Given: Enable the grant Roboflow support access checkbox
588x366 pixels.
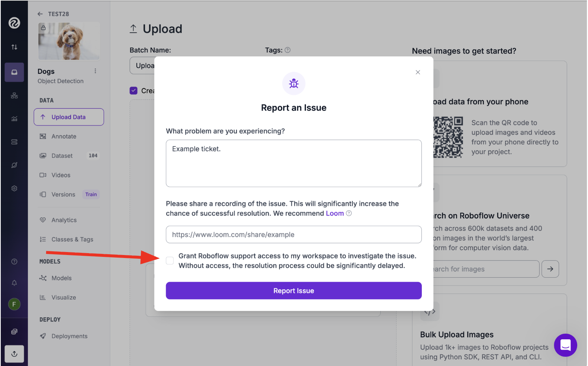Looking at the screenshot, I should pos(170,261).
